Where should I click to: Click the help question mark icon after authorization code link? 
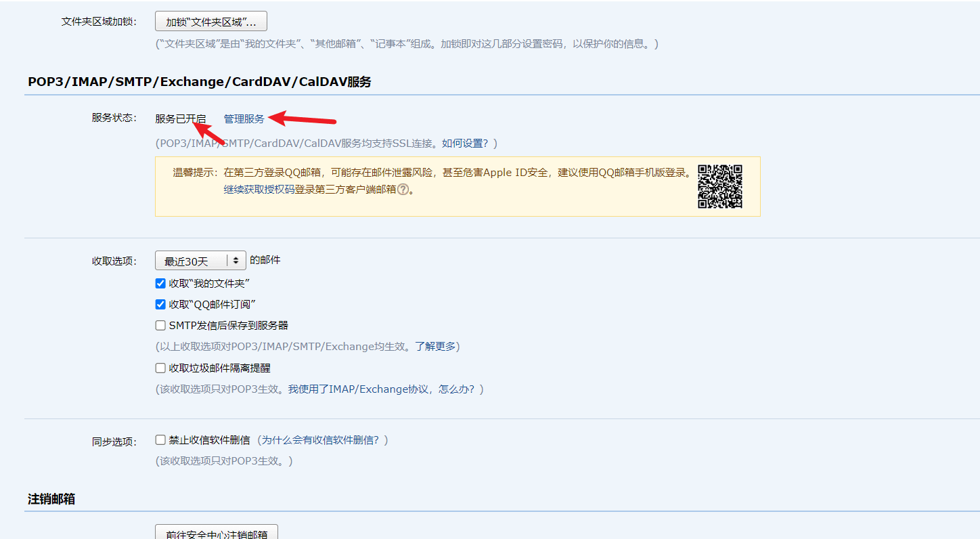click(403, 190)
